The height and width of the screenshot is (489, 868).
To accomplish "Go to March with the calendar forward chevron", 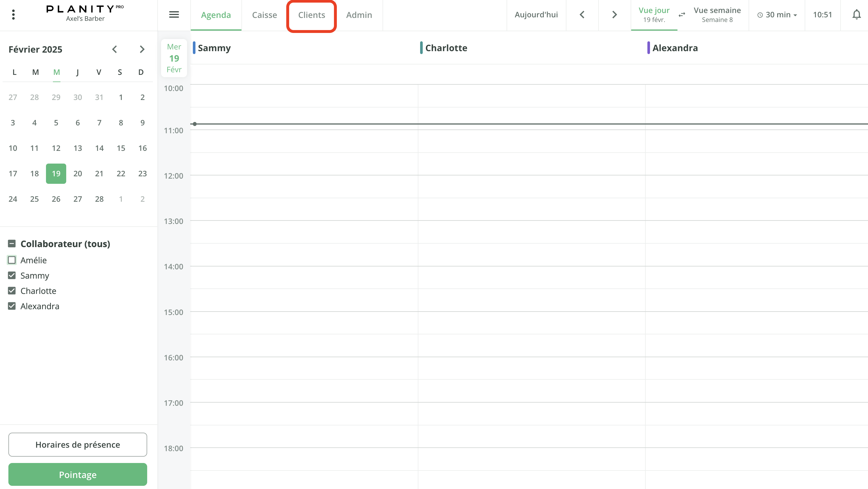I will tap(142, 49).
